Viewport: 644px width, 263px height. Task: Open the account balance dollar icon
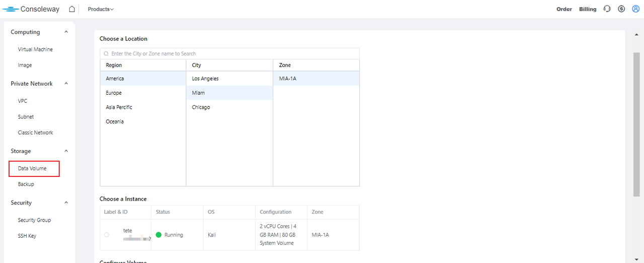621,9
